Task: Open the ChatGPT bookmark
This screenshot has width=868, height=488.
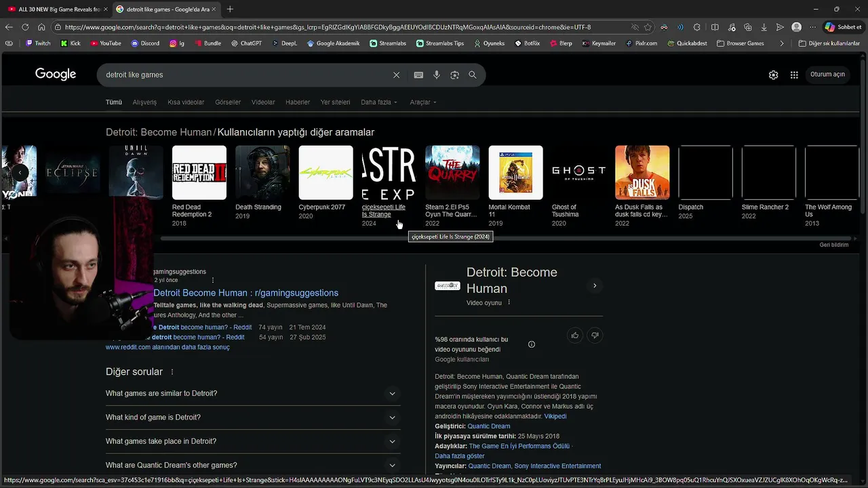Action: pos(246,43)
